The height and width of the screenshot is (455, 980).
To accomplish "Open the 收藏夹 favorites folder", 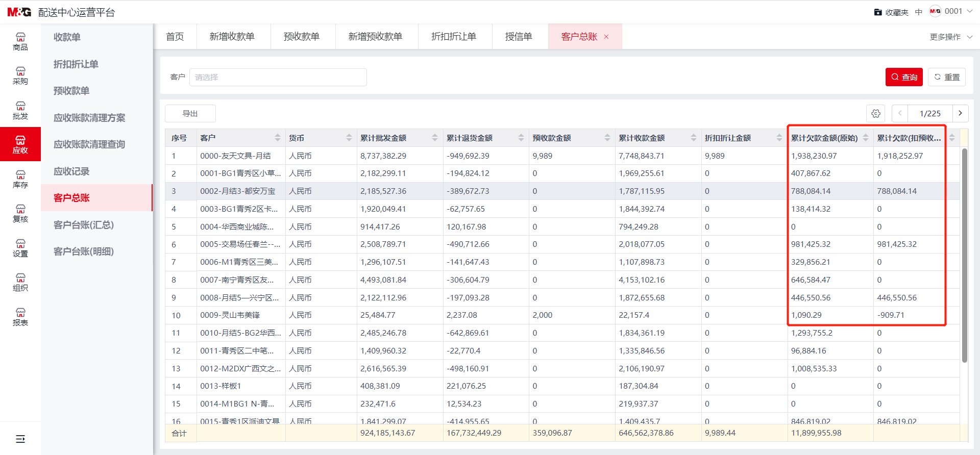I will tap(891, 12).
